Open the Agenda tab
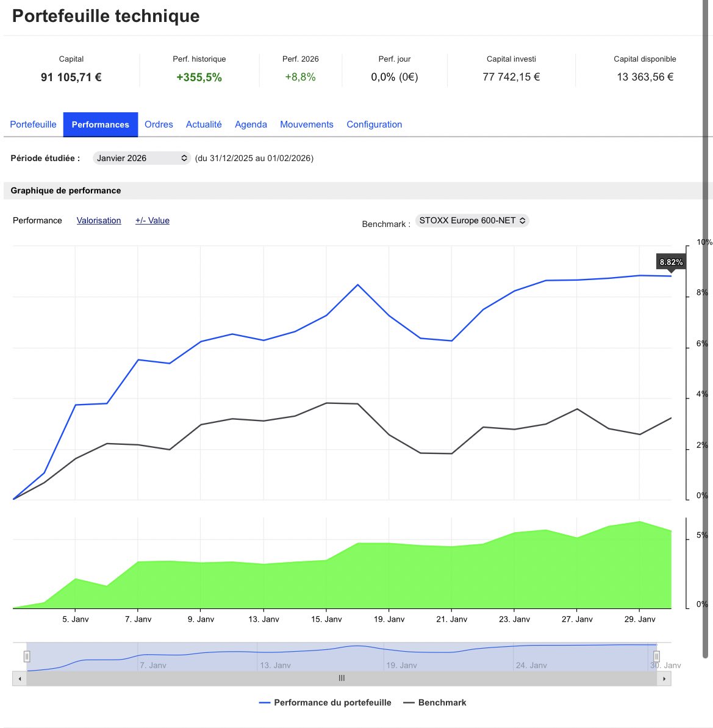Viewport: 713px width, 728px height. 251,124
